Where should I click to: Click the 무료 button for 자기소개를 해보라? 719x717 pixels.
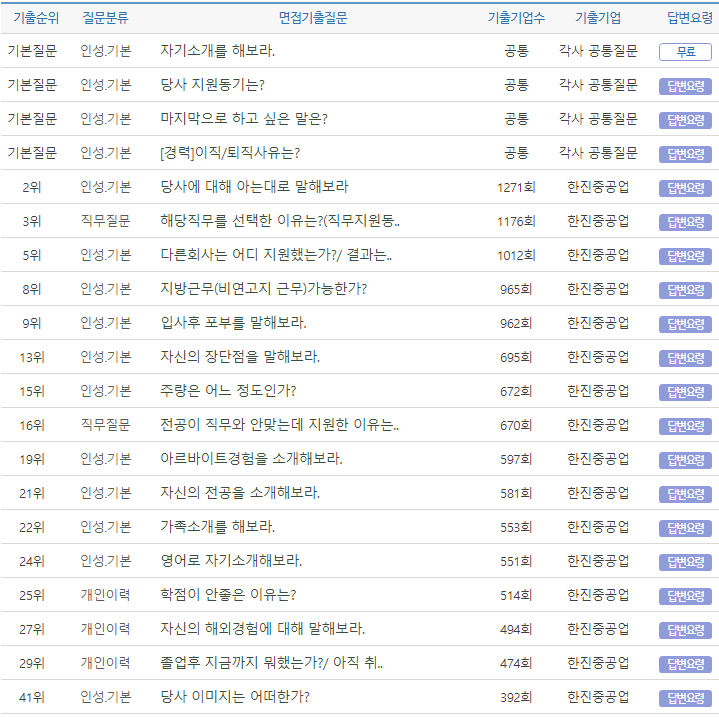pyautogui.click(x=685, y=52)
